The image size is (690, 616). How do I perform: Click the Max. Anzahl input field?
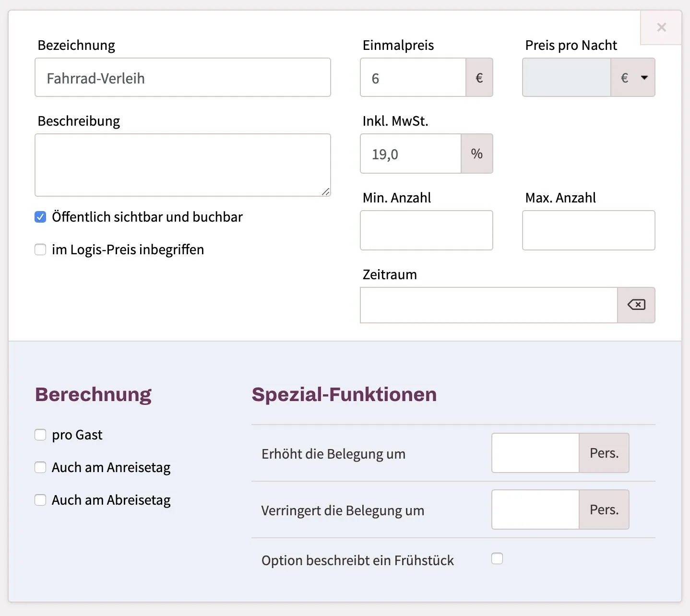588,230
